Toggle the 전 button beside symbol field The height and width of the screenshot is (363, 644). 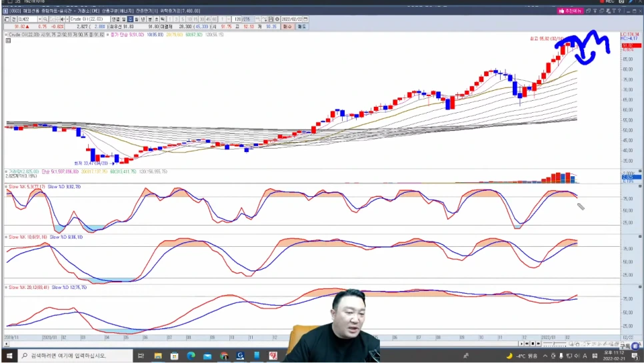[x=13, y=19]
